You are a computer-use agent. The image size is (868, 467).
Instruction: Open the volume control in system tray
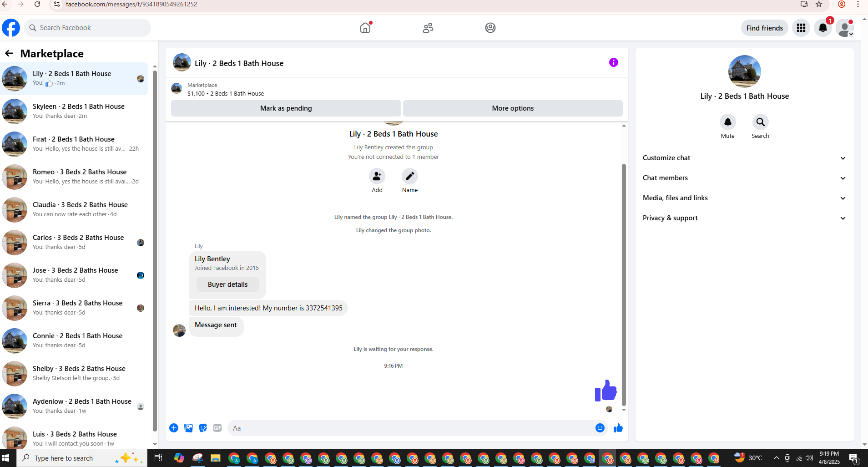809,458
